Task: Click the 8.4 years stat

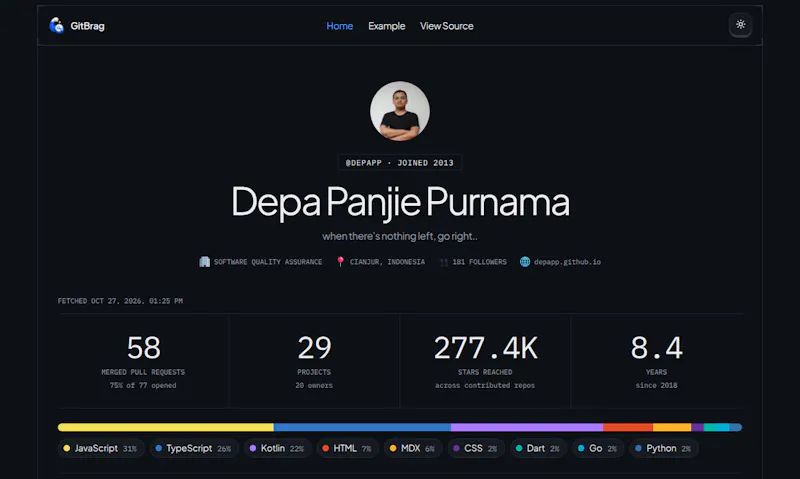Action: [657, 361]
